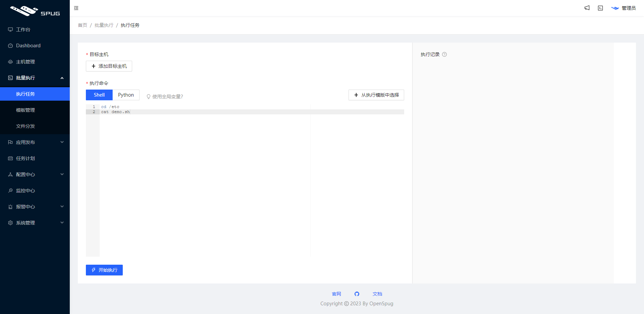Click the code line "cat demo.sh"

pos(115,112)
